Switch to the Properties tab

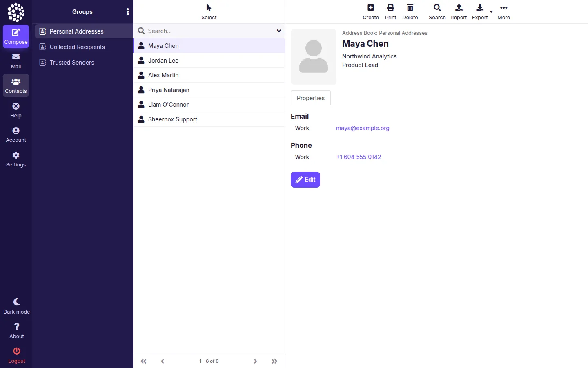[311, 98]
